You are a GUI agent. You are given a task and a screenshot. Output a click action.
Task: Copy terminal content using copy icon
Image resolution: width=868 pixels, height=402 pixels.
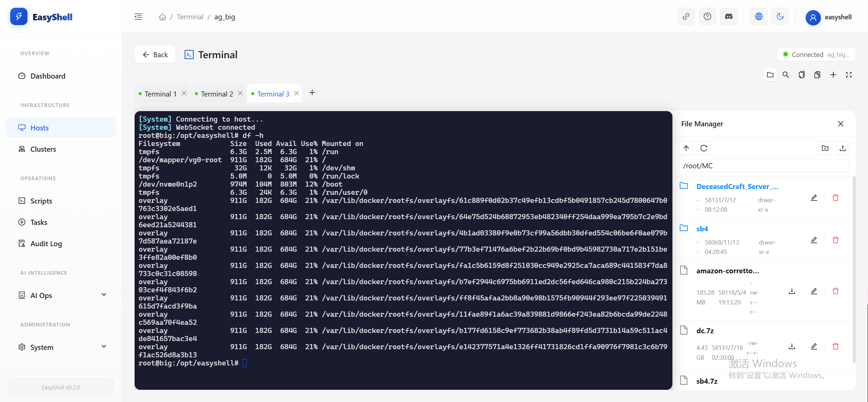801,75
